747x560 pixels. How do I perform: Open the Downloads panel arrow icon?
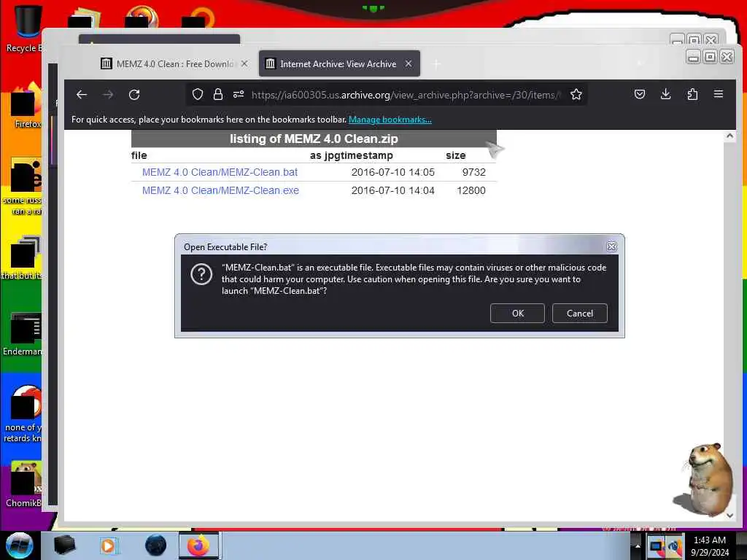[x=665, y=94]
